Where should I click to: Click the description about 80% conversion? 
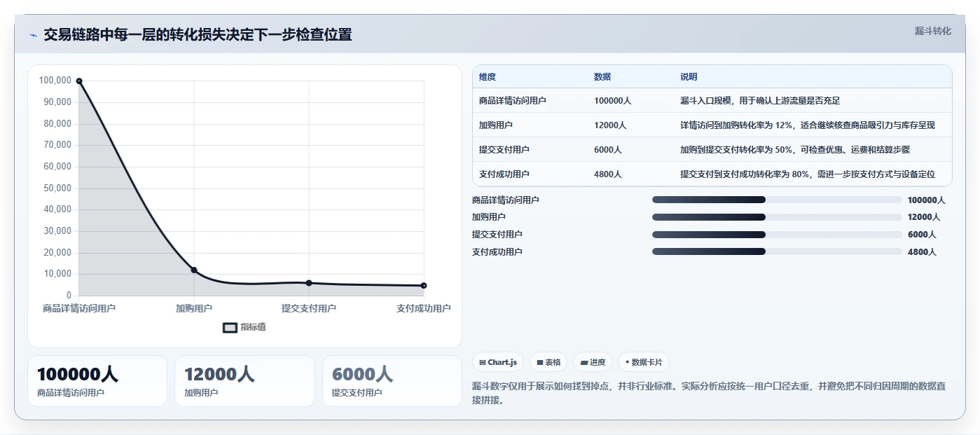click(807, 174)
